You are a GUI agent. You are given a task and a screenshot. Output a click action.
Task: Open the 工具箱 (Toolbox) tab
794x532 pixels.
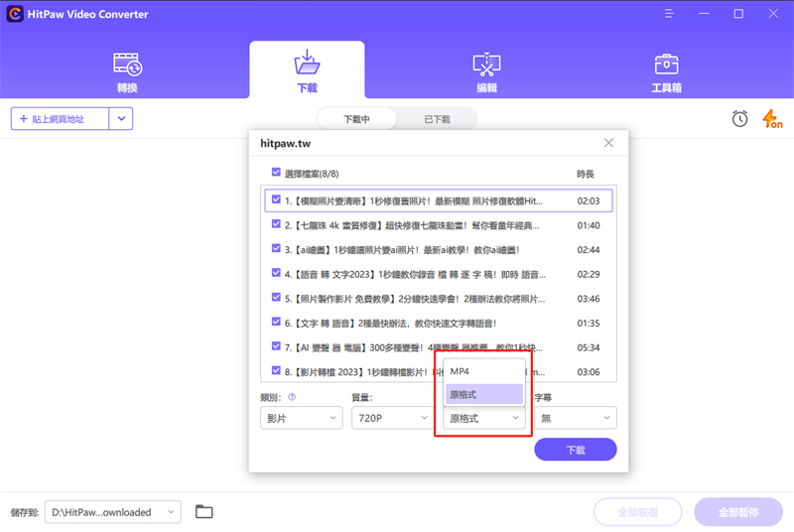[666, 71]
